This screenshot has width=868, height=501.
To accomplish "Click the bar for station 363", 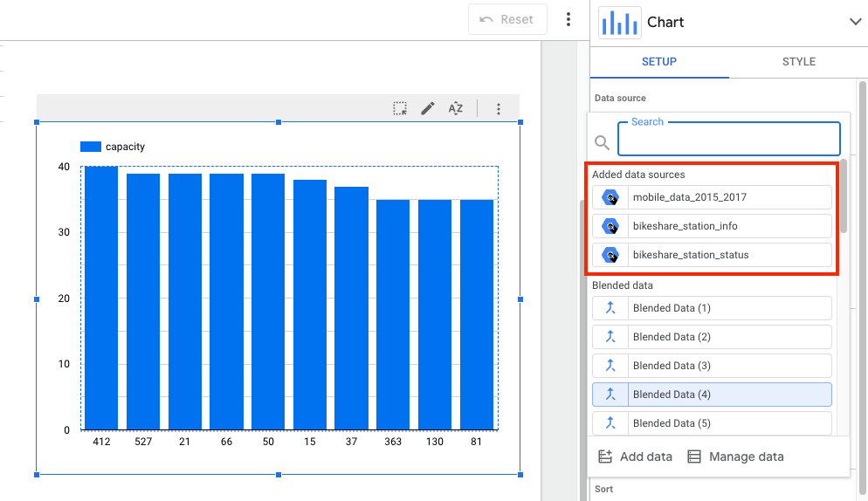I will [393, 315].
